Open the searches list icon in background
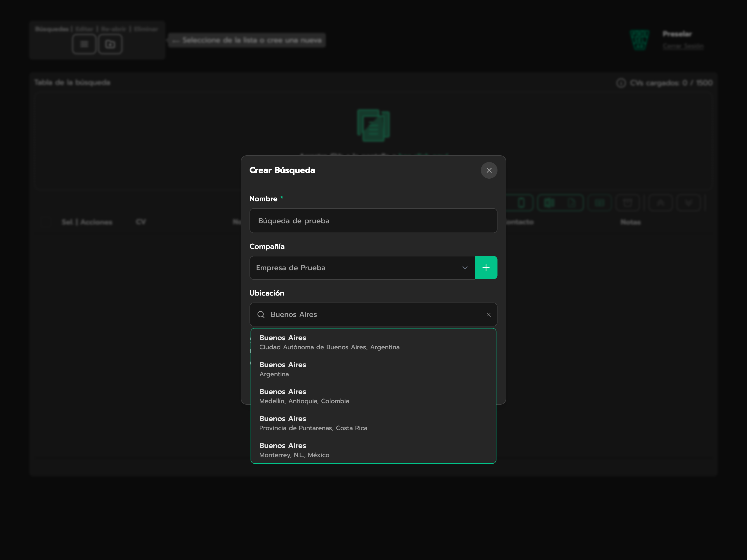The image size is (747, 560). click(84, 44)
